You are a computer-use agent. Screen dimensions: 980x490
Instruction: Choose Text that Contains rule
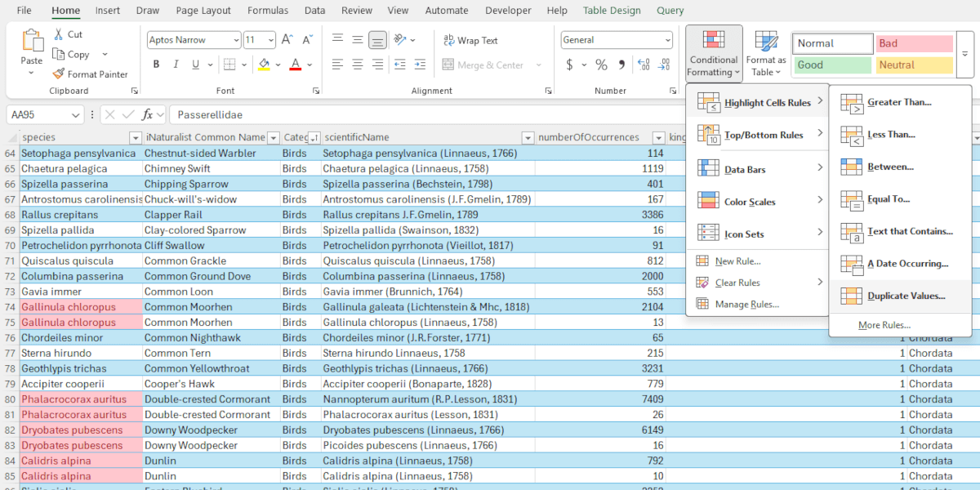click(x=900, y=231)
